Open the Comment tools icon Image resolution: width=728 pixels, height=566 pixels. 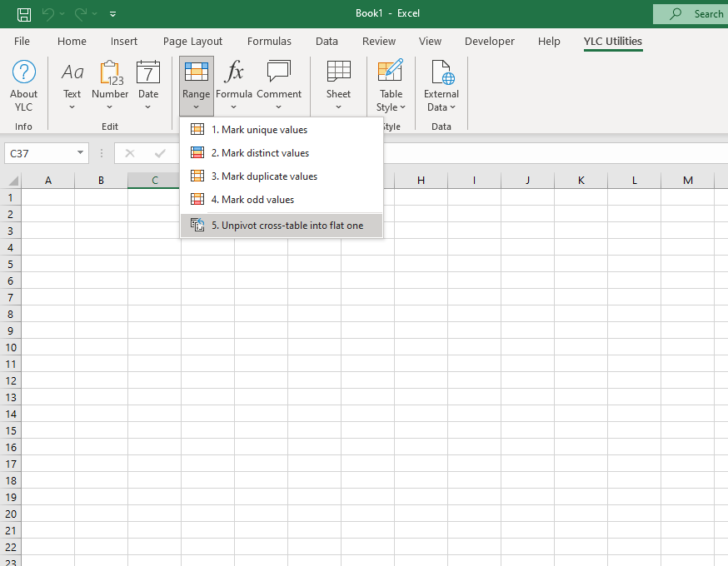[278, 72]
